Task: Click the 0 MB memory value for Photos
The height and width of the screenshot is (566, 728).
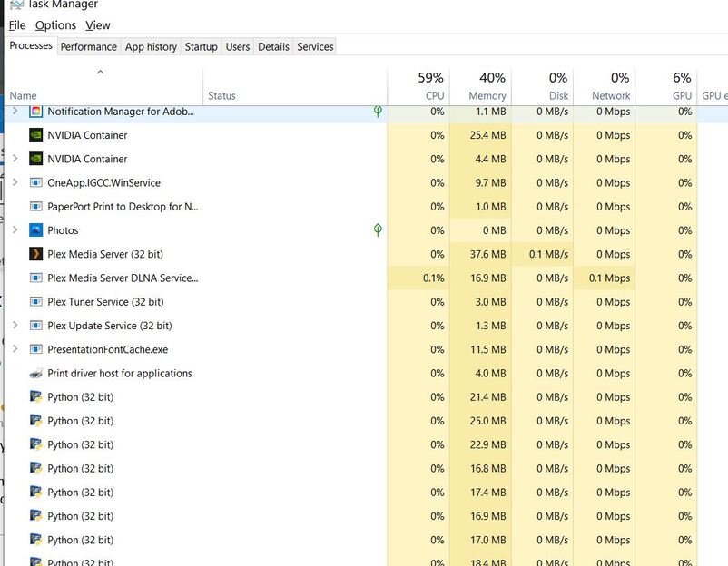Action: click(x=494, y=230)
